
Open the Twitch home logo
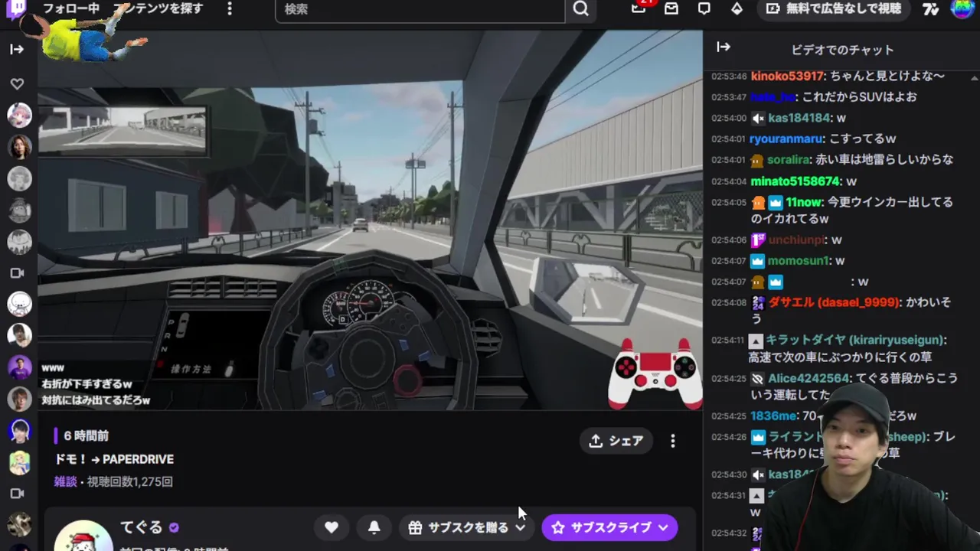17,9
